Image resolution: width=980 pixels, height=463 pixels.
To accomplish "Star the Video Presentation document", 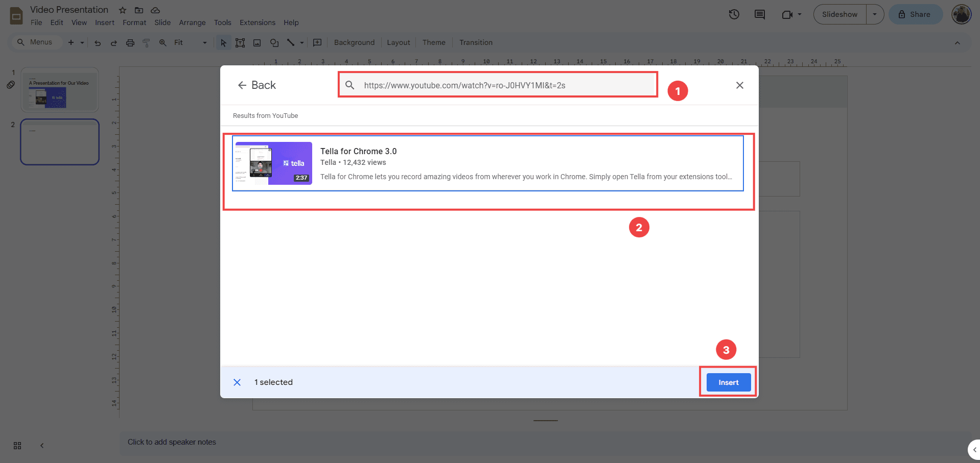I will point(123,10).
